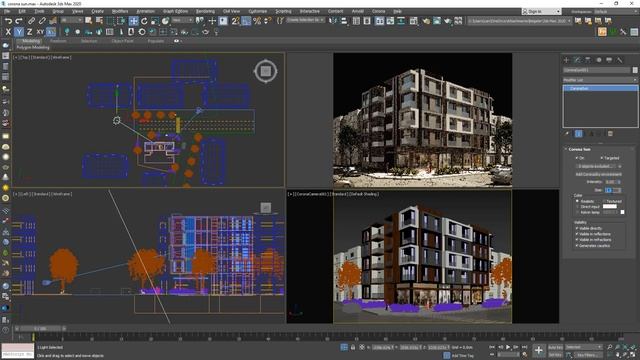Image resolution: width=640 pixels, height=360 pixels.
Task: Open the selection filter All dropdown
Action: pyautogui.click(x=71, y=20)
